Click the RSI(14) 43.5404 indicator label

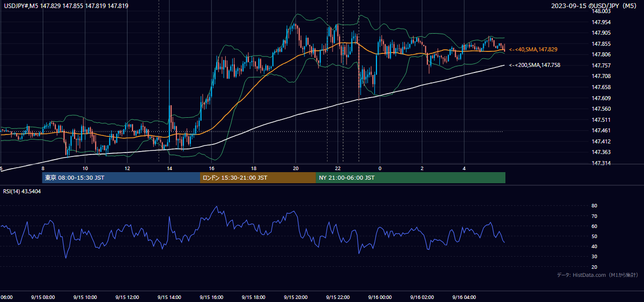pos(22,191)
